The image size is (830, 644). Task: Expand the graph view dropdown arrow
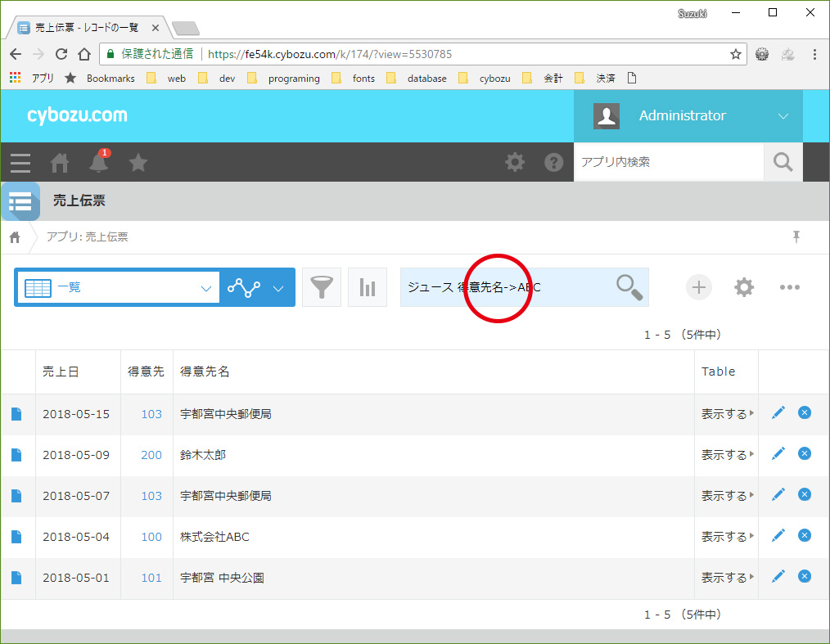point(278,288)
